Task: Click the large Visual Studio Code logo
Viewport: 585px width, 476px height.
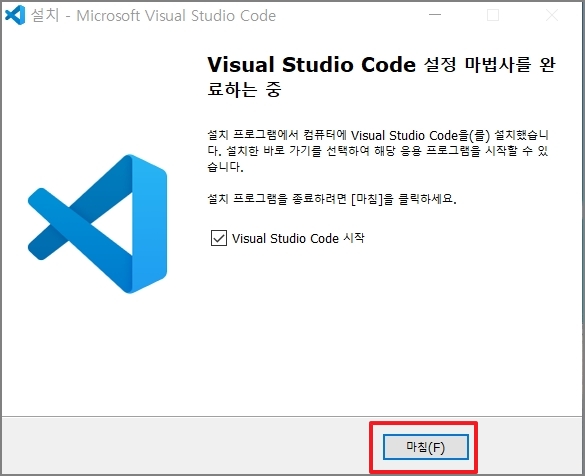Action: [98, 224]
